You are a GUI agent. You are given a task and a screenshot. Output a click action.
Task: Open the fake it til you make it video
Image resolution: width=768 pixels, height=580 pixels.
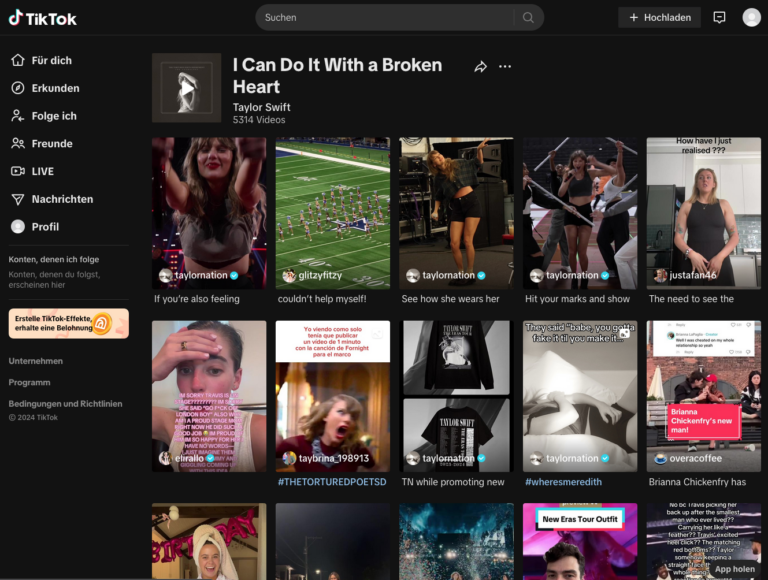coord(580,396)
